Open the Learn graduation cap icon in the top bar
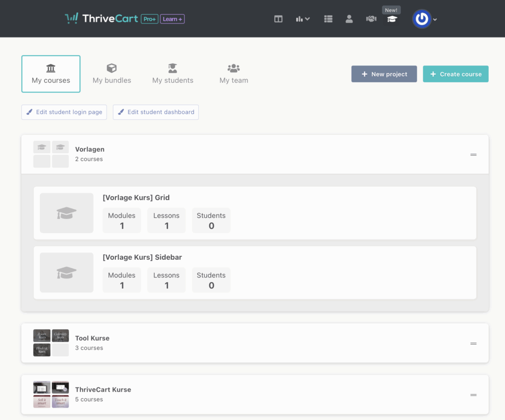This screenshot has width=505, height=420. [392, 19]
